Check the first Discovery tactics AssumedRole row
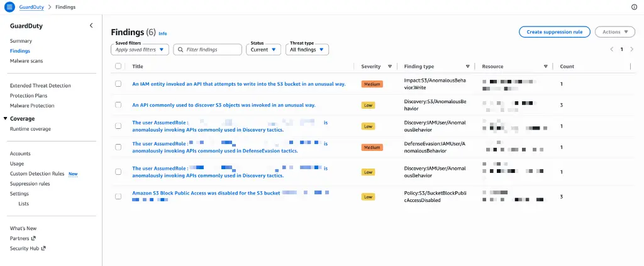 [x=118, y=126]
